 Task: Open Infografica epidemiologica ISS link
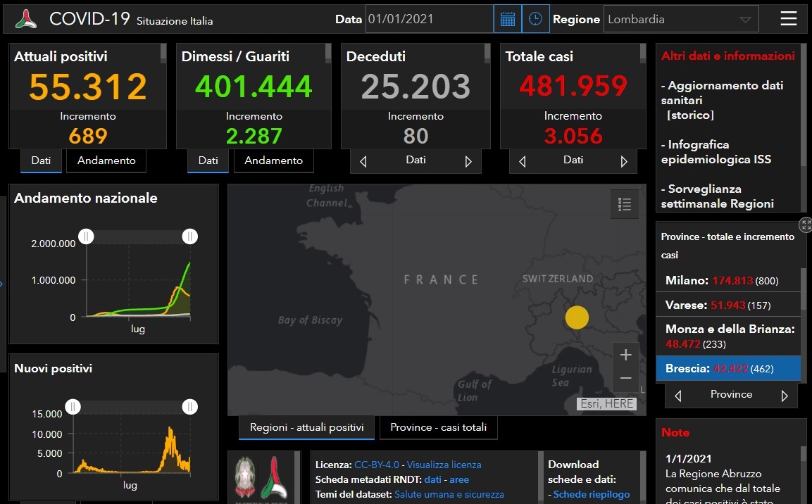[x=716, y=152]
